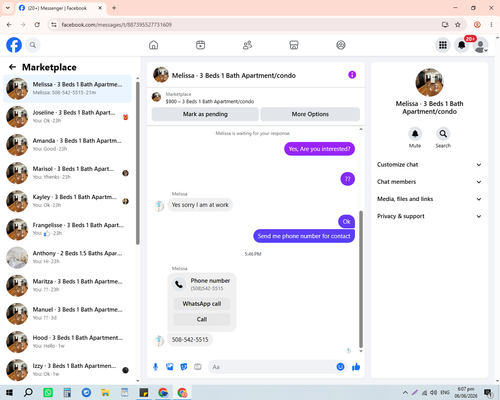Open account profile menu

481,45
